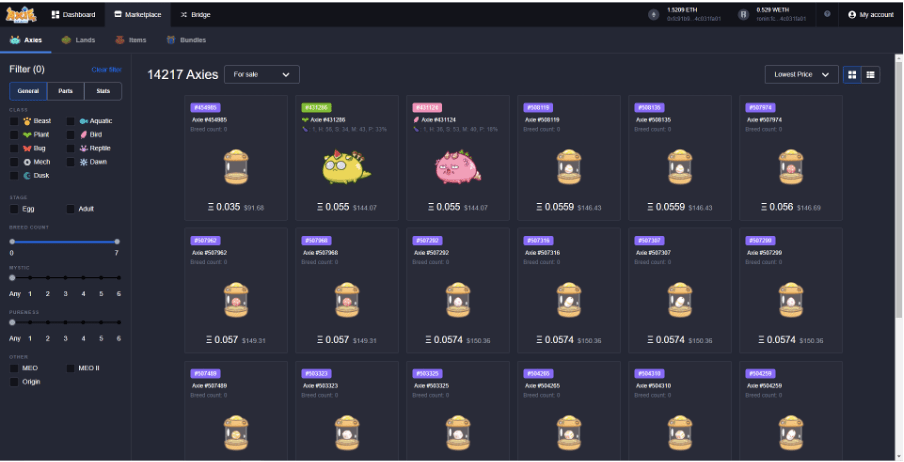Click the Axie #507316 name text
Viewport: 904px width, 462px height.
point(543,253)
